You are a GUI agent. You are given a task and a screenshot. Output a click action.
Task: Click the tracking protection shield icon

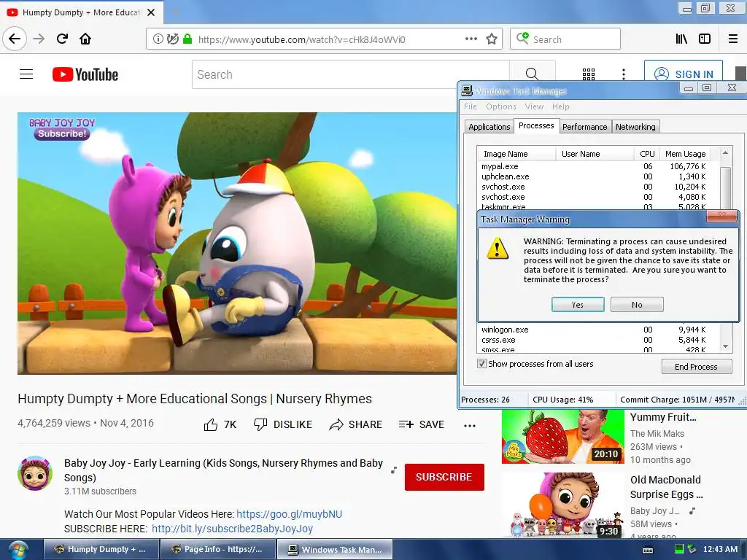(x=172, y=39)
